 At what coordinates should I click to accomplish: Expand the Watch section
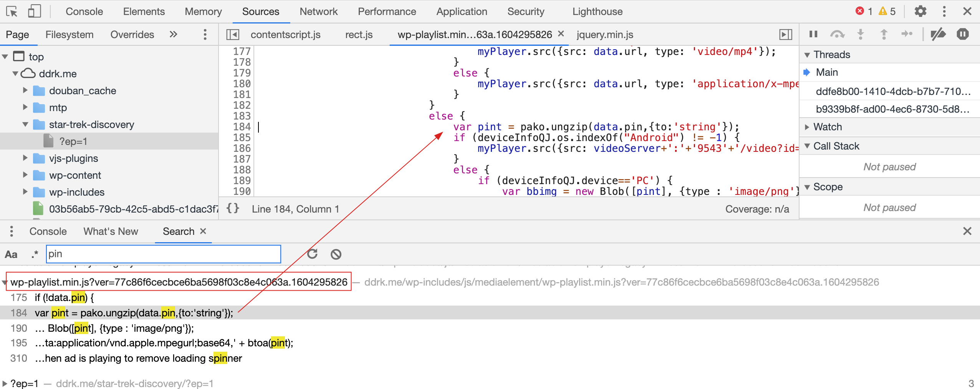[807, 127]
